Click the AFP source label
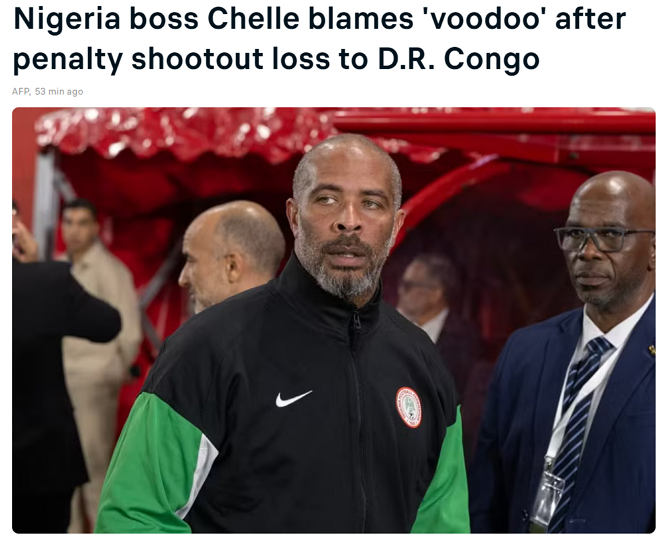This screenshot has width=665, height=541. coord(20,92)
